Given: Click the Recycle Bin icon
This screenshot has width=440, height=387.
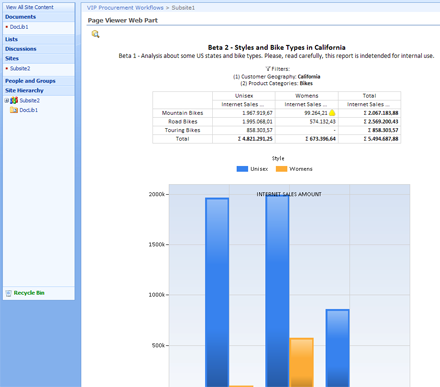Looking at the screenshot, I should pyautogui.click(x=9, y=293).
